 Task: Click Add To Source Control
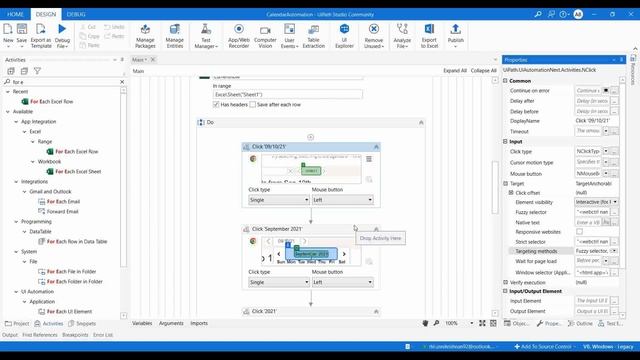click(x=544, y=347)
